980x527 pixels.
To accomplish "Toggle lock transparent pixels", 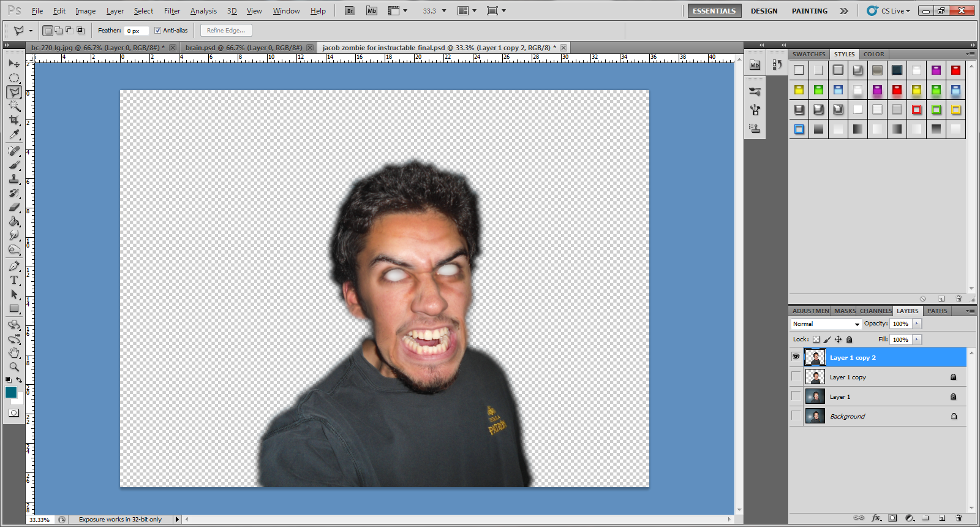I will 816,339.
